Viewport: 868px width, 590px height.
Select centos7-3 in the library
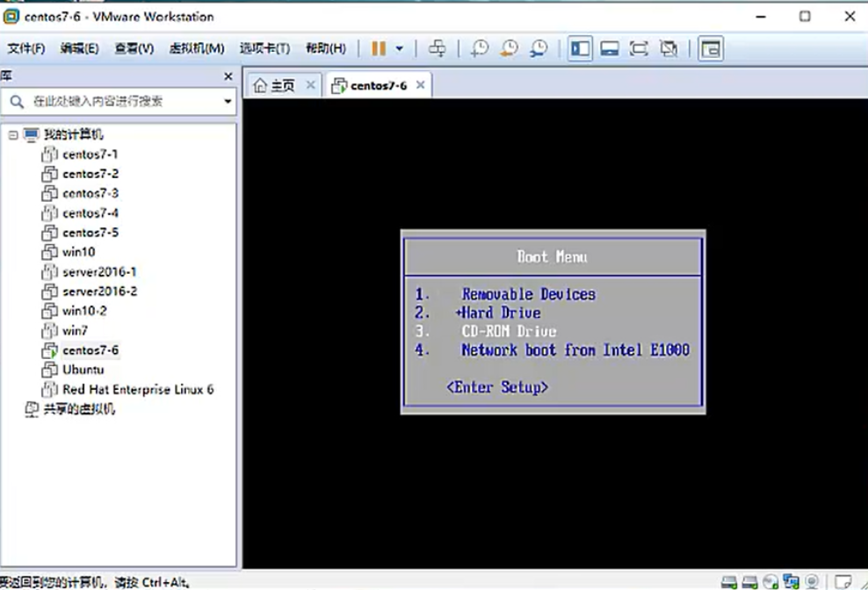click(90, 193)
